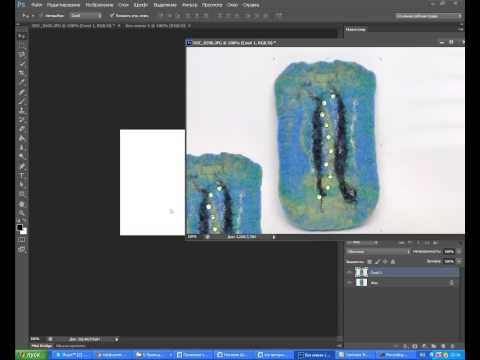Screen dimensions: 480x360
Task: Select the Clone Stamp tool
Action: click(22, 111)
